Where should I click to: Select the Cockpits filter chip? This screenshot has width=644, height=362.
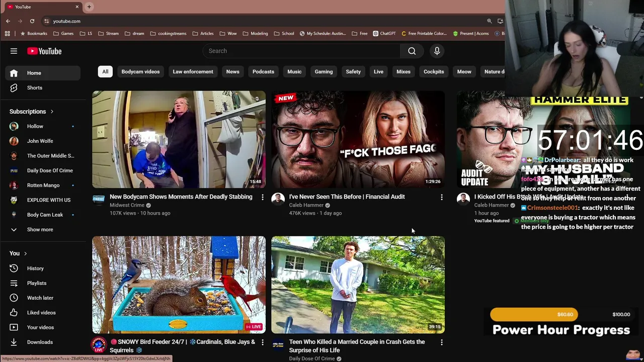coord(434,71)
